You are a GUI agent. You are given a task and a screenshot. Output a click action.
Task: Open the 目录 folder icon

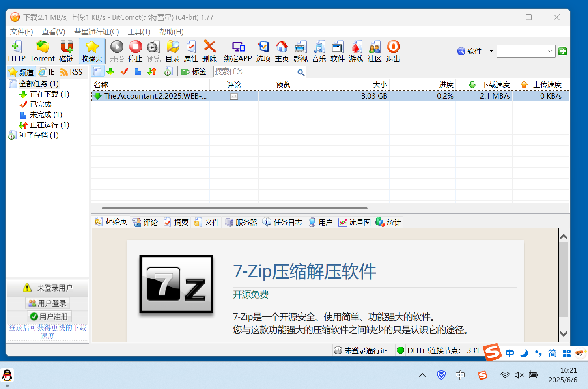pyautogui.click(x=172, y=51)
